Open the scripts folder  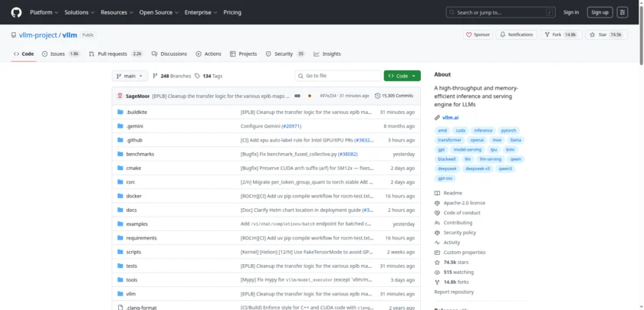tap(133, 252)
